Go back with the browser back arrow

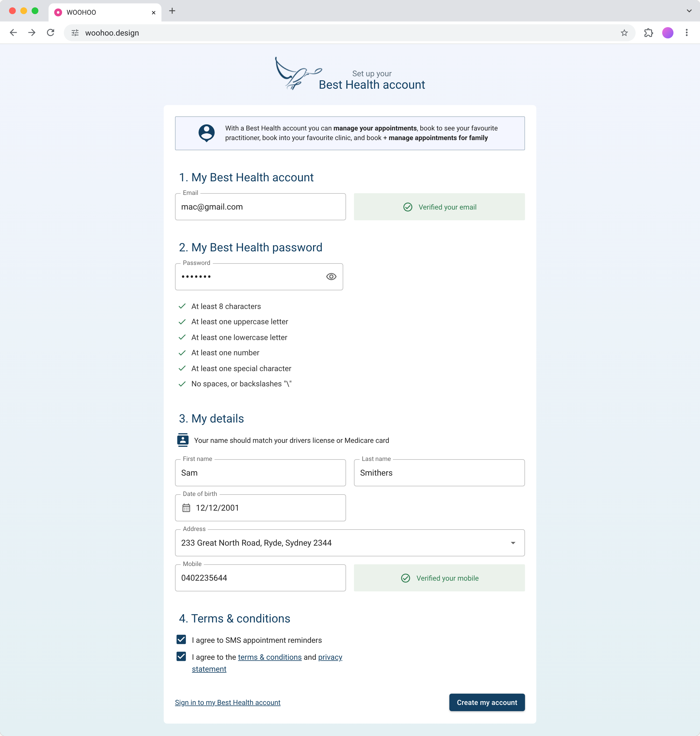pos(14,33)
